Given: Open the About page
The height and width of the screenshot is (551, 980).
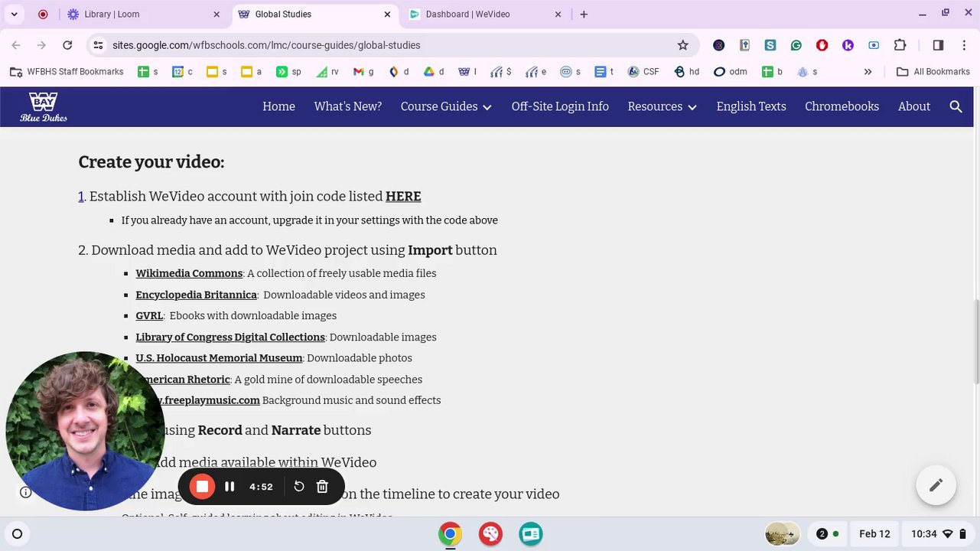Looking at the screenshot, I should point(914,106).
